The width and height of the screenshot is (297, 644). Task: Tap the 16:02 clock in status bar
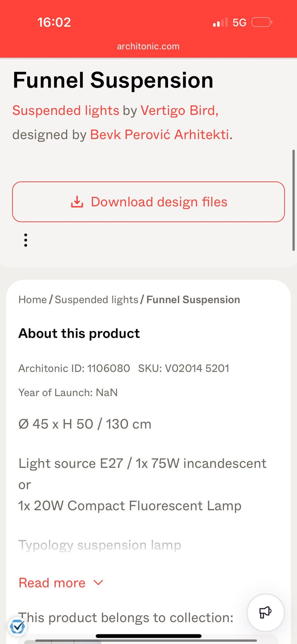(54, 22)
